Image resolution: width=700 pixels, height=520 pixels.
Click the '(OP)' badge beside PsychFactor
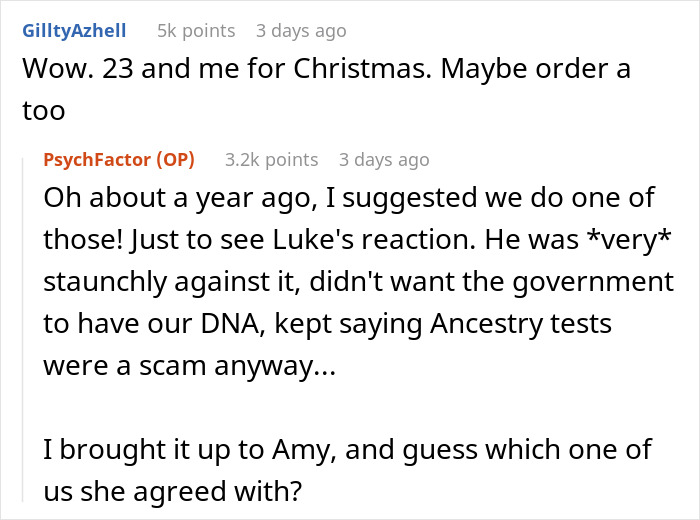point(177,159)
